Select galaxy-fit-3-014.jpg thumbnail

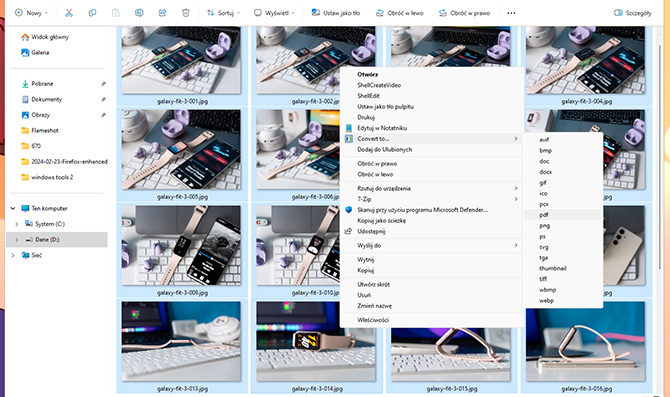coord(316,341)
